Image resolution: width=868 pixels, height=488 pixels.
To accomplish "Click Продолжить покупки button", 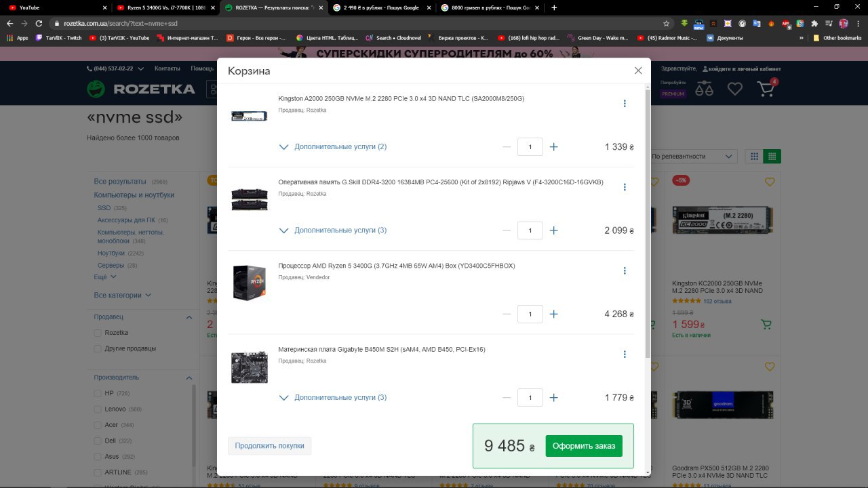I will pos(270,446).
